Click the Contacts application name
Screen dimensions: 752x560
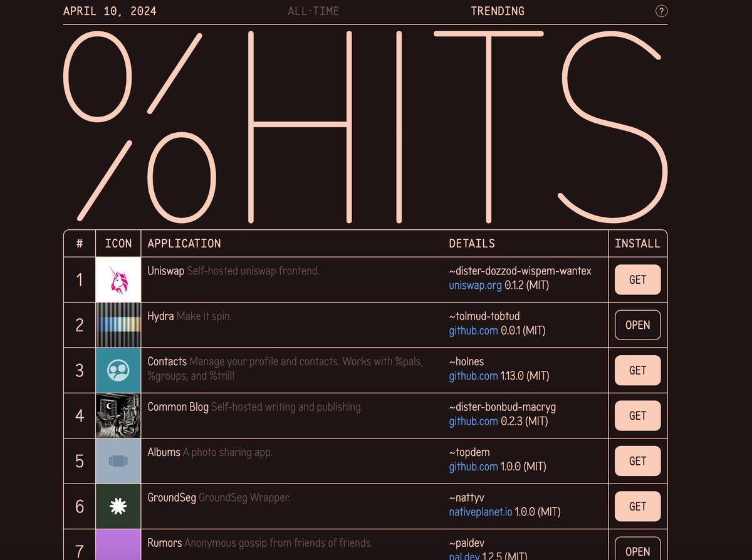point(167,361)
